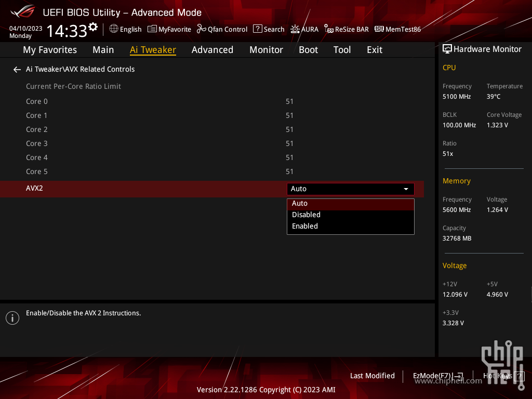Viewport: 532px width, 399px height.
Task: Switch to Advanced tab
Action: pyautogui.click(x=212, y=50)
